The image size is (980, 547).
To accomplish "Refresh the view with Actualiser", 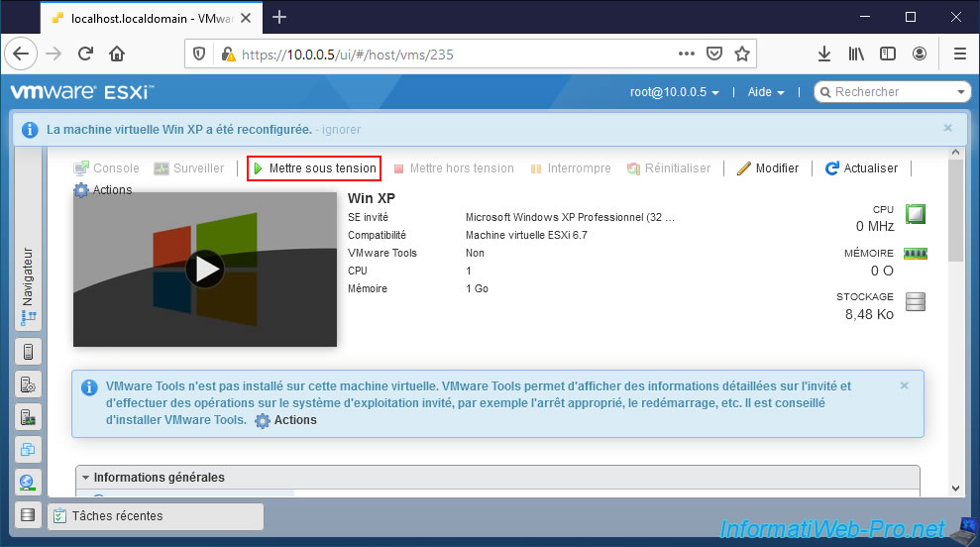I will pos(861,168).
